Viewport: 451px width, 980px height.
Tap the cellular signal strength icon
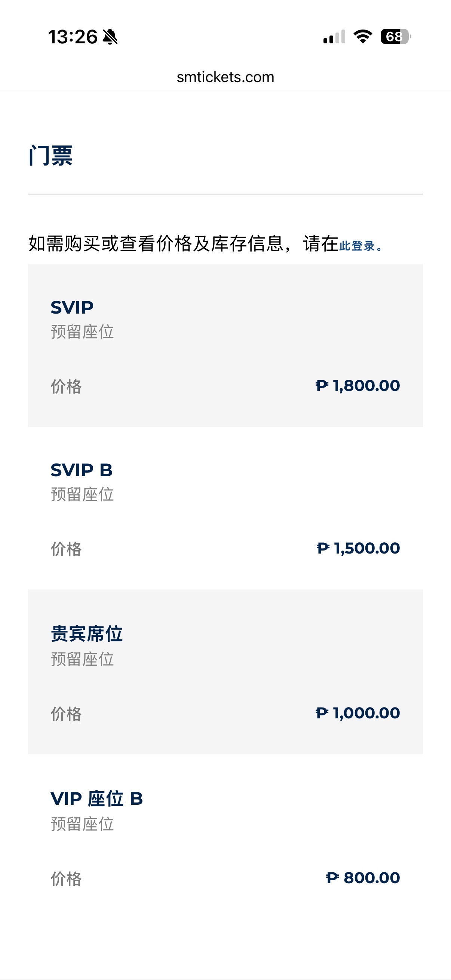(334, 37)
